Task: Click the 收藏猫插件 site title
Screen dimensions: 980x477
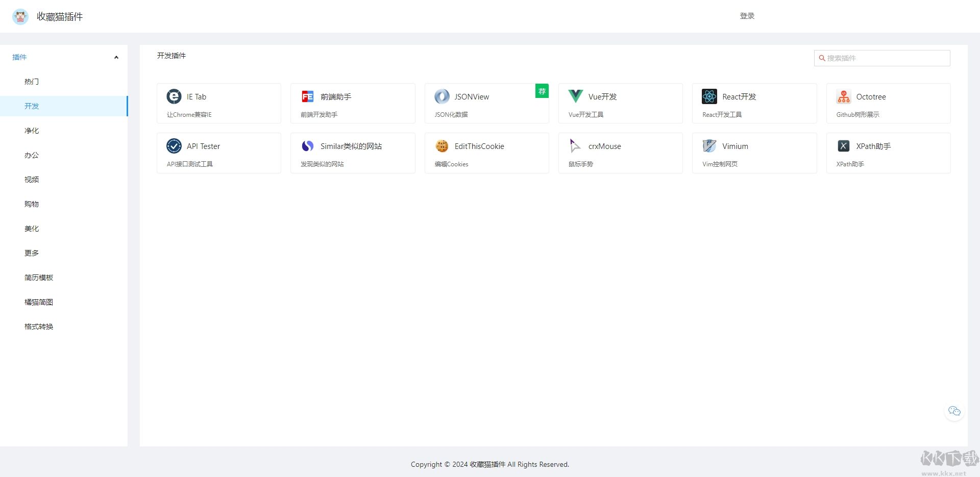Action: [60, 16]
